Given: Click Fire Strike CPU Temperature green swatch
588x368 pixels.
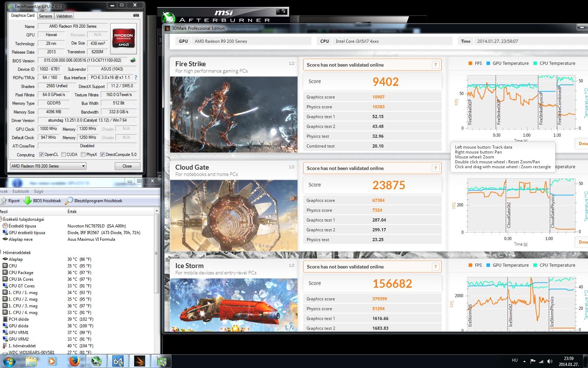Looking at the screenshot, I should point(535,63).
